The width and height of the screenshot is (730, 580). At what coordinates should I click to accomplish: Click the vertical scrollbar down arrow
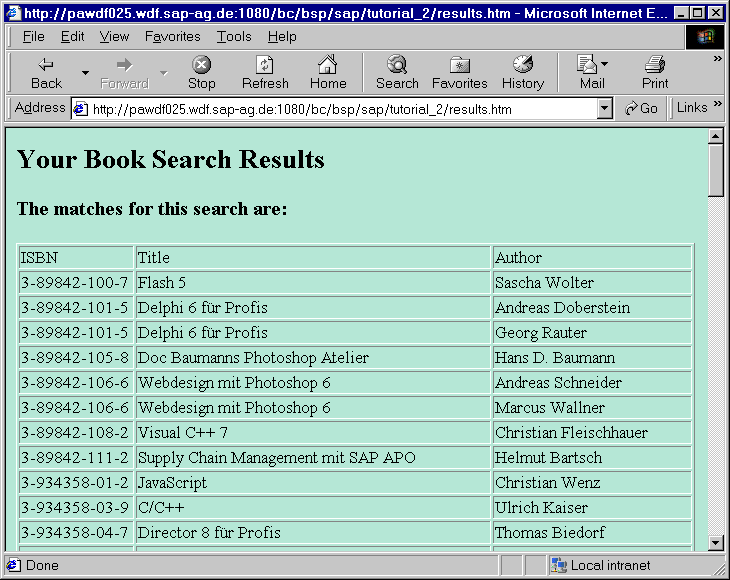[715, 543]
